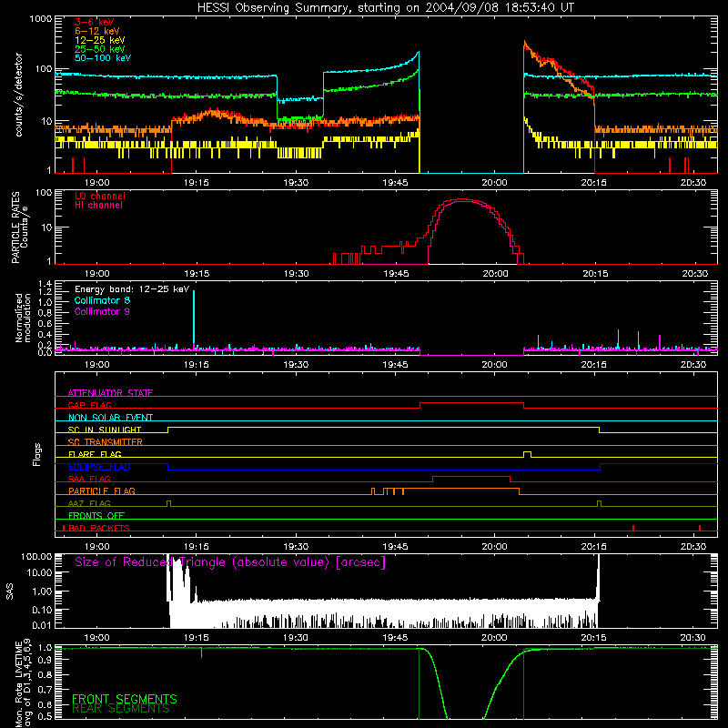Click the vertical Flags axis label
Image resolution: width=728 pixels, height=728 pixels.
(x=37, y=454)
